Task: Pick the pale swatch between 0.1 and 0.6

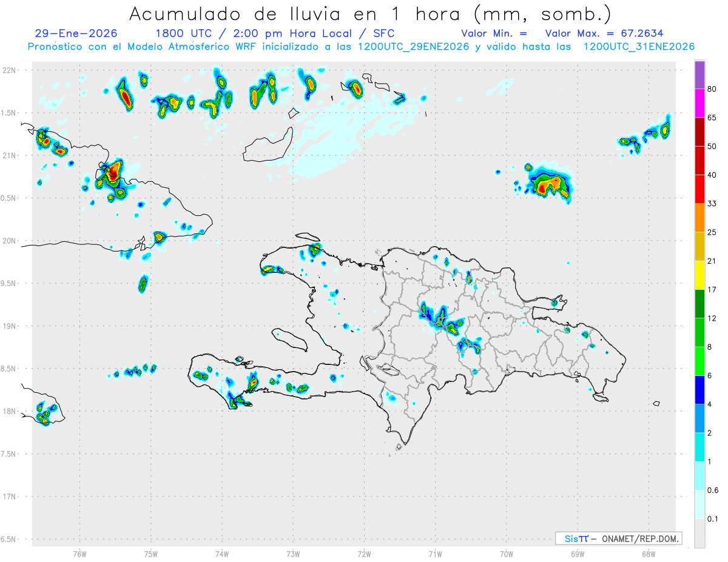Action: coord(699,503)
